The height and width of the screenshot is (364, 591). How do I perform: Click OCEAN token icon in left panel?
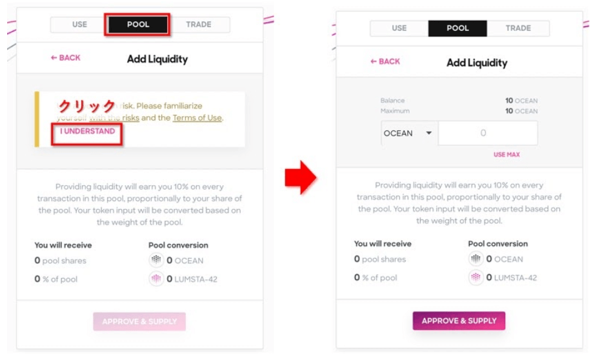pos(156,260)
